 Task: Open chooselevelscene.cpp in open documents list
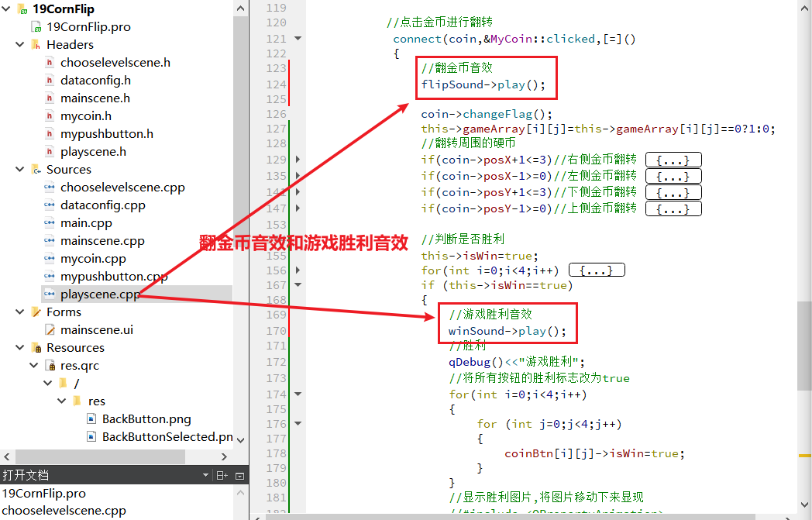point(64,510)
